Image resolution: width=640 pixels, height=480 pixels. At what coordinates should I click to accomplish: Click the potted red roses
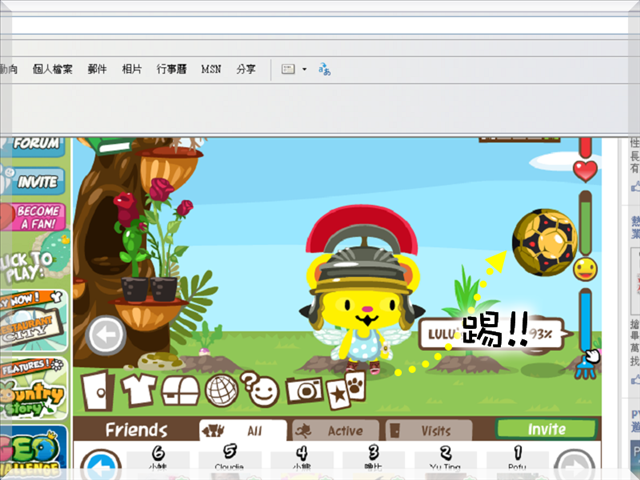(151, 239)
